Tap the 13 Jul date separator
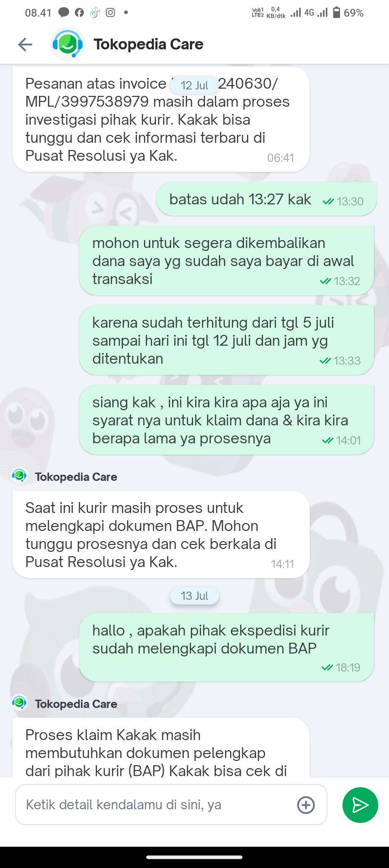The width and height of the screenshot is (389, 868). point(194,595)
